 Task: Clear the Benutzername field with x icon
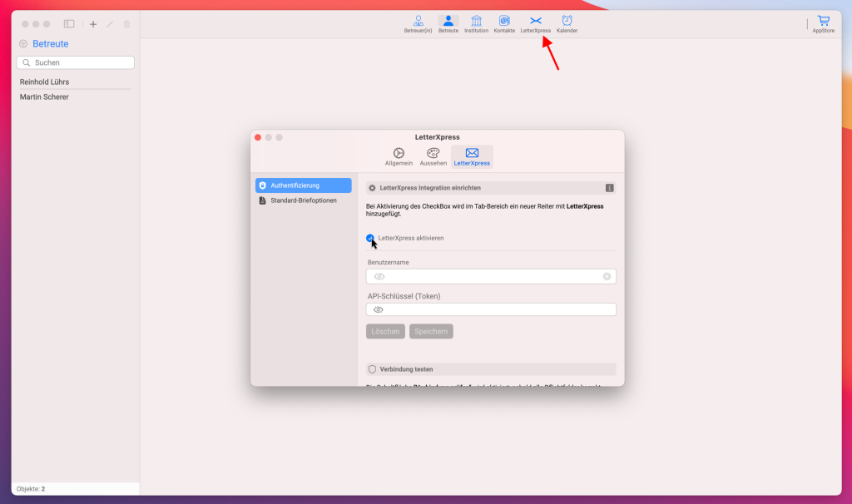click(607, 276)
